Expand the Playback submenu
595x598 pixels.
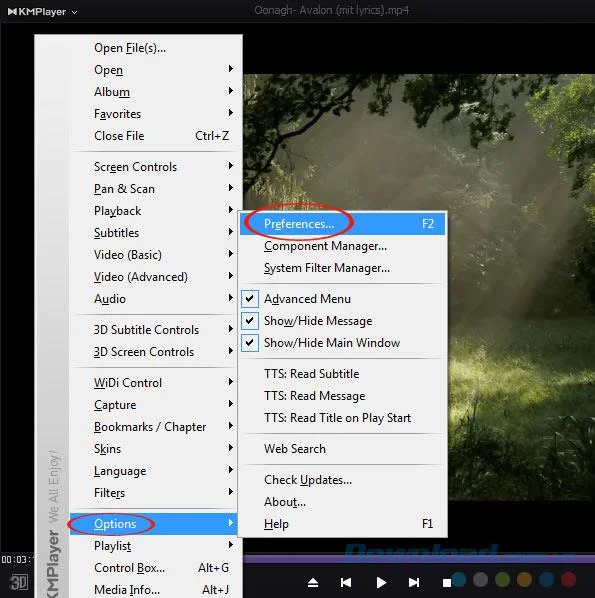click(x=154, y=211)
